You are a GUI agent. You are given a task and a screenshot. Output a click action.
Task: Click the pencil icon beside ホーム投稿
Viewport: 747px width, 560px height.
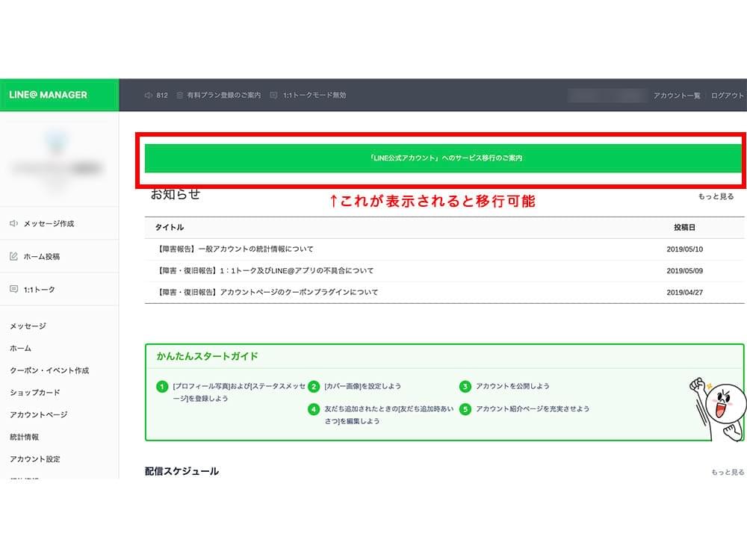pos(13,256)
